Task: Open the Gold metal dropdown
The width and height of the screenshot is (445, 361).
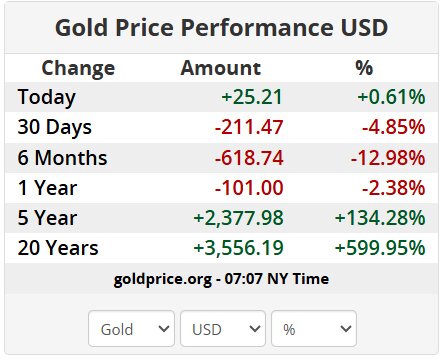Action: (131, 329)
